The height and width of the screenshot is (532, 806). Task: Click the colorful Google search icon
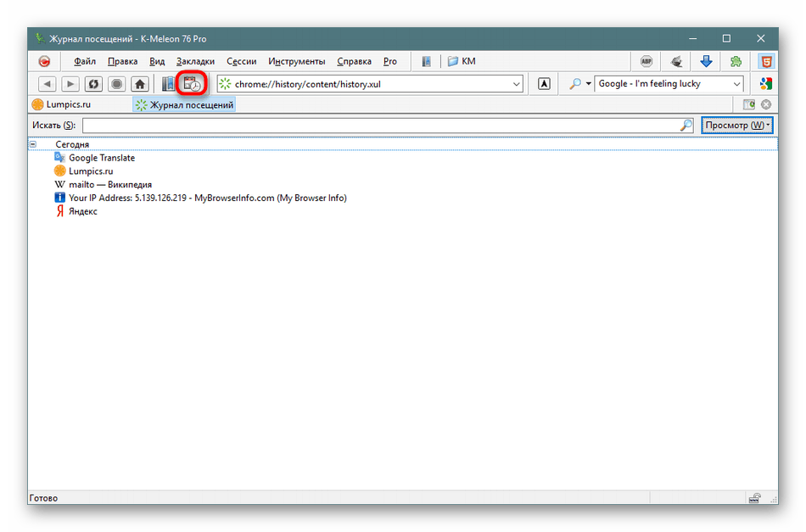[x=766, y=84]
